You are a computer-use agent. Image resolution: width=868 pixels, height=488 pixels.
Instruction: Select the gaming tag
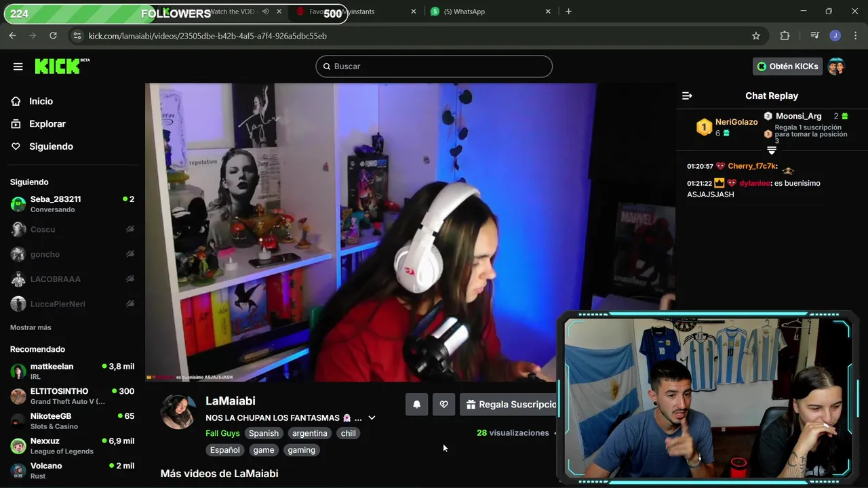click(301, 450)
